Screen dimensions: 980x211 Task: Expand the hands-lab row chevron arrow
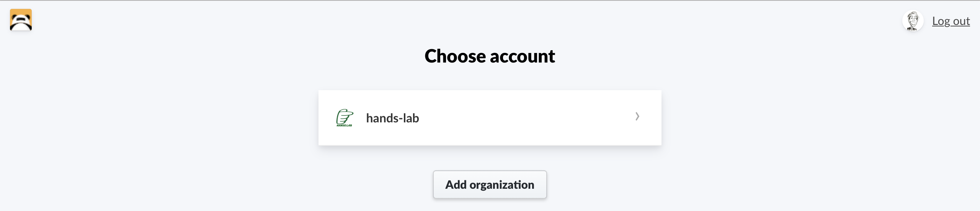pyautogui.click(x=637, y=116)
